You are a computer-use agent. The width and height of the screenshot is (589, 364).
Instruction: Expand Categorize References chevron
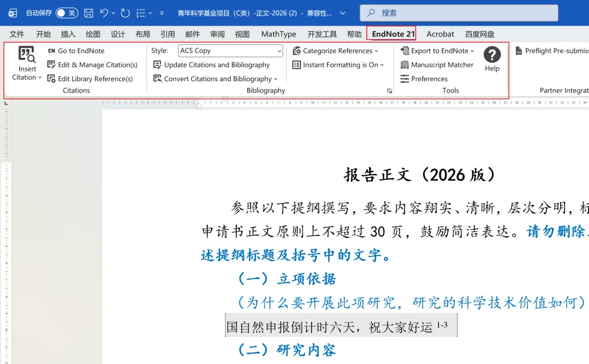376,51
